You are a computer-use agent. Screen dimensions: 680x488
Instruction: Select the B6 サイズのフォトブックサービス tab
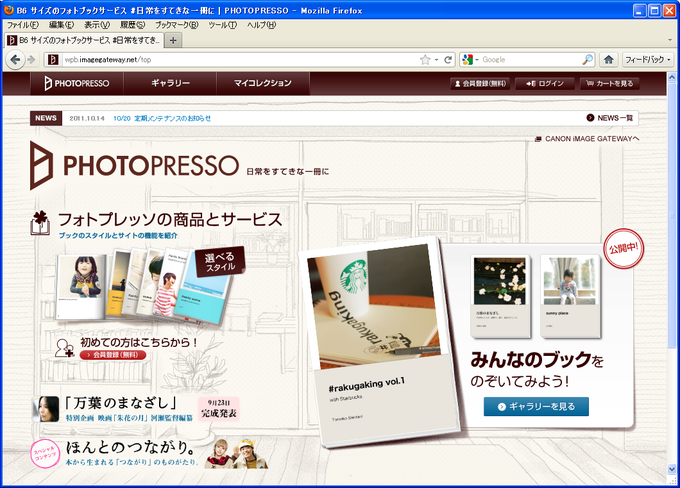tap(84, 40)
